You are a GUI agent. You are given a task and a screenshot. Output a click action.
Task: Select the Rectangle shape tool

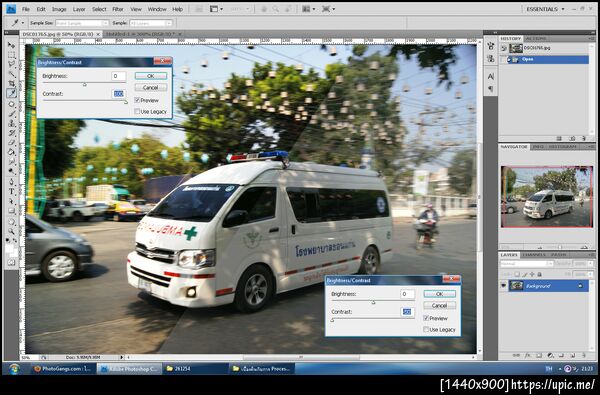[11, 212]
